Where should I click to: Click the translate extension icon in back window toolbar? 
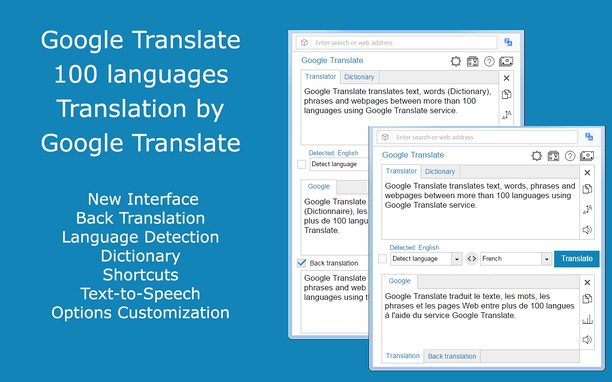coord(508,42)
